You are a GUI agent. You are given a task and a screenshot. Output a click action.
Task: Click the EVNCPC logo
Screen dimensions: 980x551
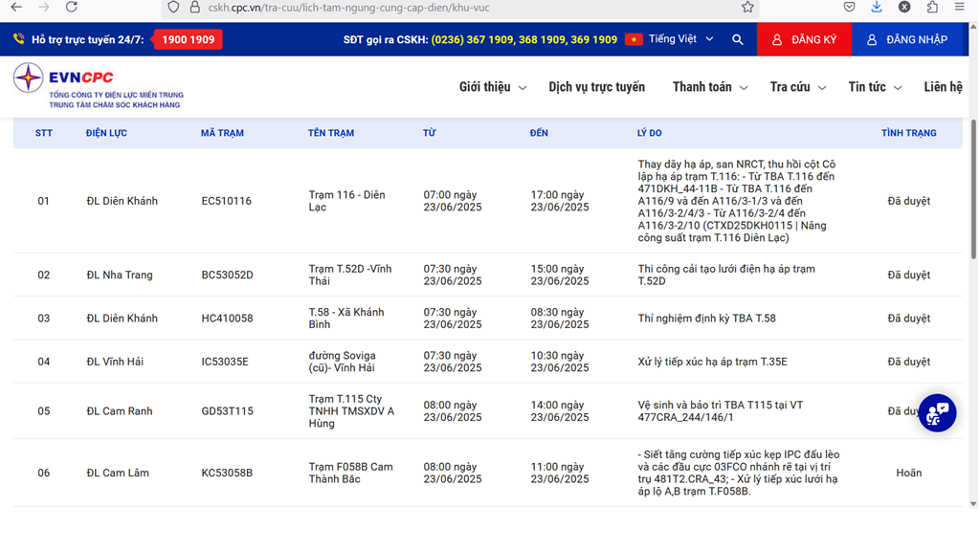pos(98,86)
